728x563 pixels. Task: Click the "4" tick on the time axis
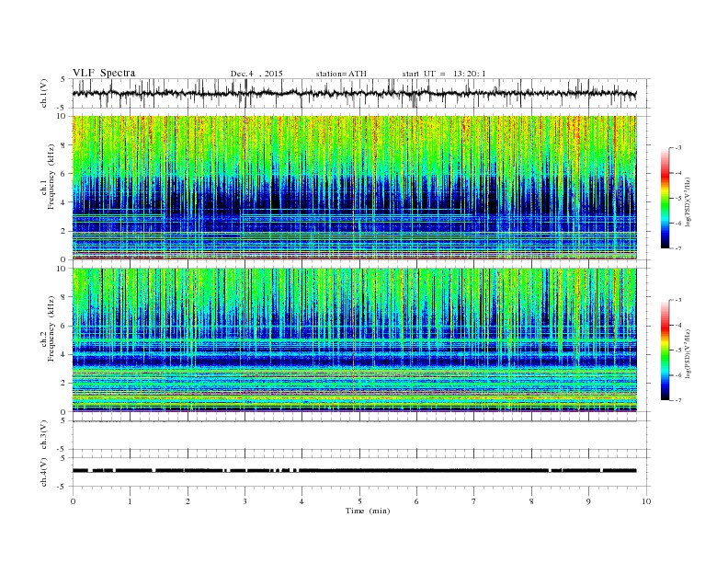click(302, 501)
